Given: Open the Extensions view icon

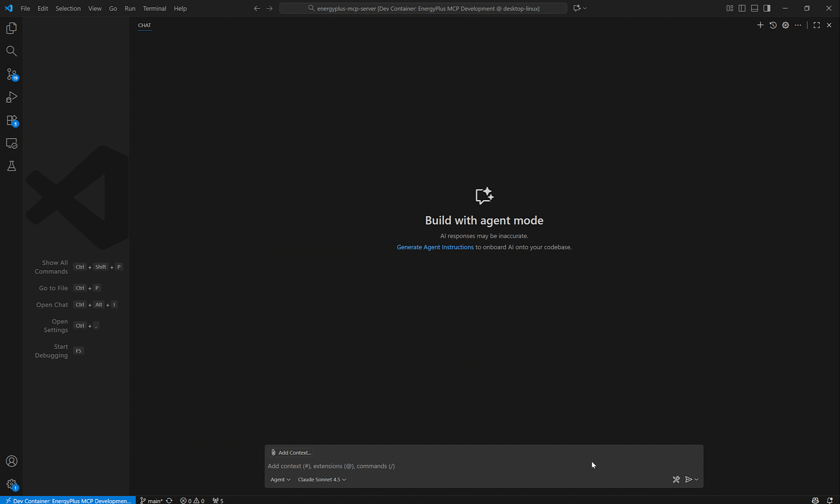Looking at the screenshot, I should (x=12, y=120).
